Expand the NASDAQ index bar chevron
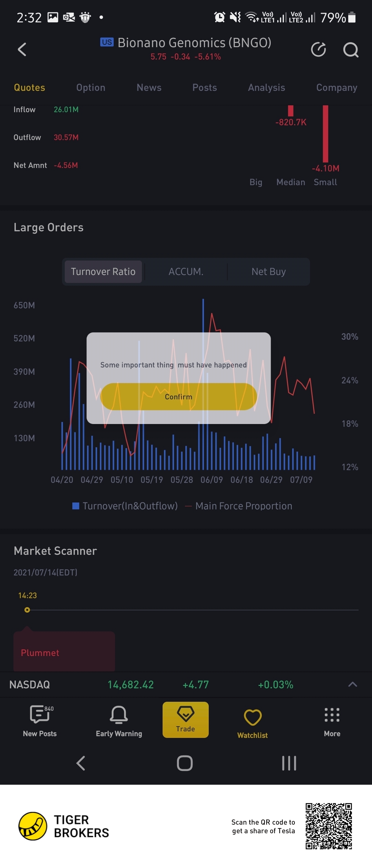Image resolution: width=372 pixels, height=868 pixels. [352, 684]
